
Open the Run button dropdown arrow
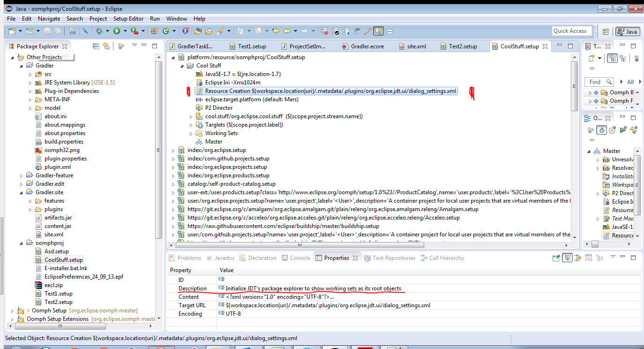tap(125, 31)
